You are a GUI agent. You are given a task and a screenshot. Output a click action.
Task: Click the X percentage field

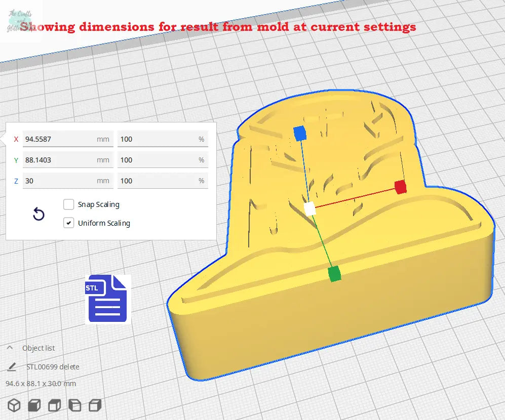click(x=163, y=139)
